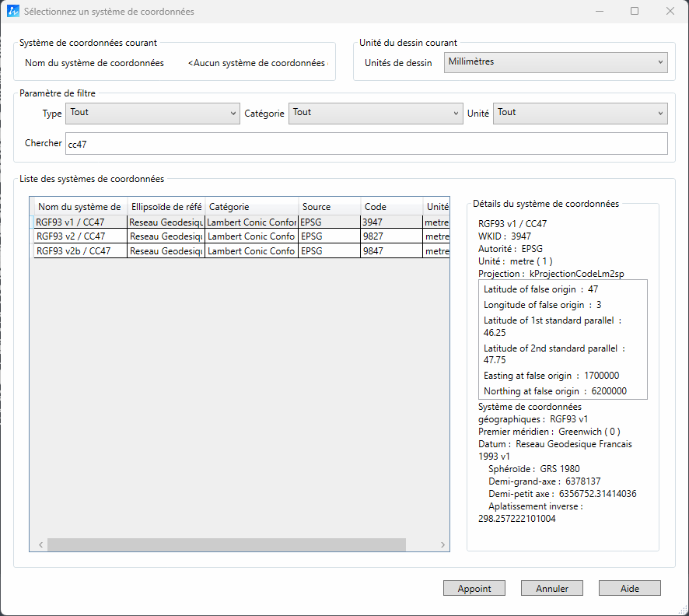Viewport: 689px width, 616px height.
Task: Click the Annuler button
Action: pyautogui.click(x=552, y=589)
